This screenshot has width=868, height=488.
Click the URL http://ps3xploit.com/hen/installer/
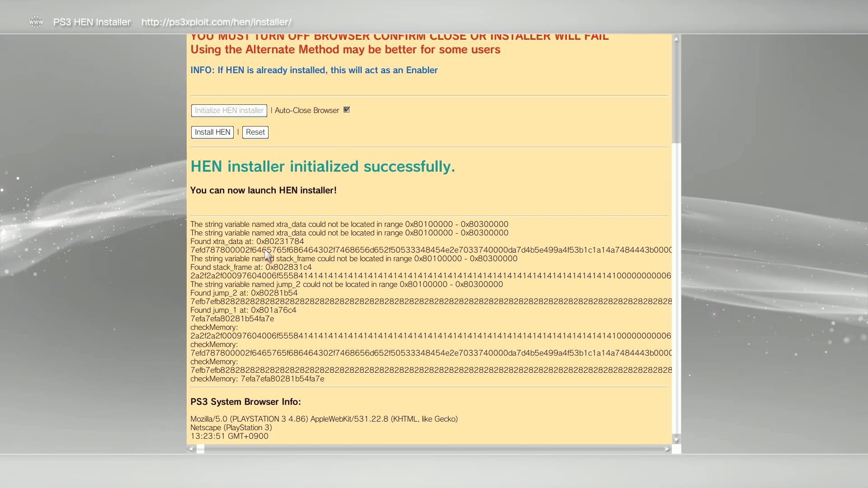217,22
